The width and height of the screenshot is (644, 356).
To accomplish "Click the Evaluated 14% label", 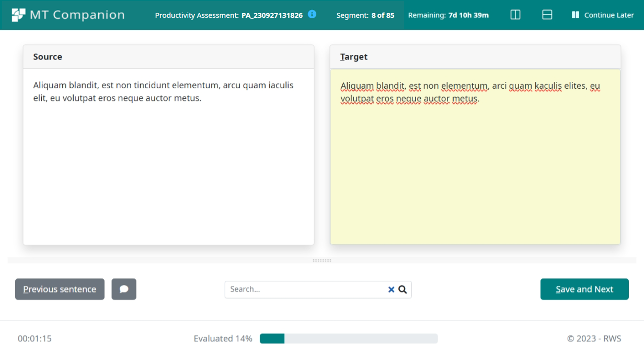I will coord(223,339).
